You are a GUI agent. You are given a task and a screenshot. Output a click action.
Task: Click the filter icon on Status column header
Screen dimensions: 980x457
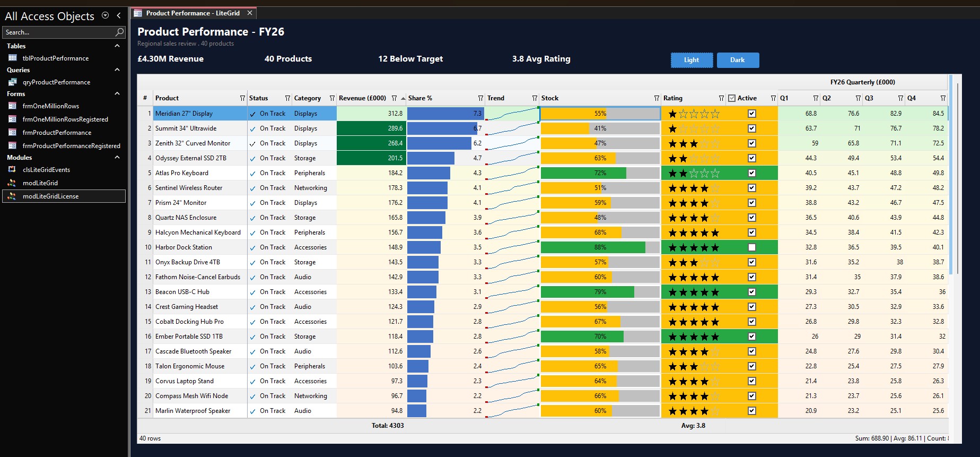tap(287, 98)
